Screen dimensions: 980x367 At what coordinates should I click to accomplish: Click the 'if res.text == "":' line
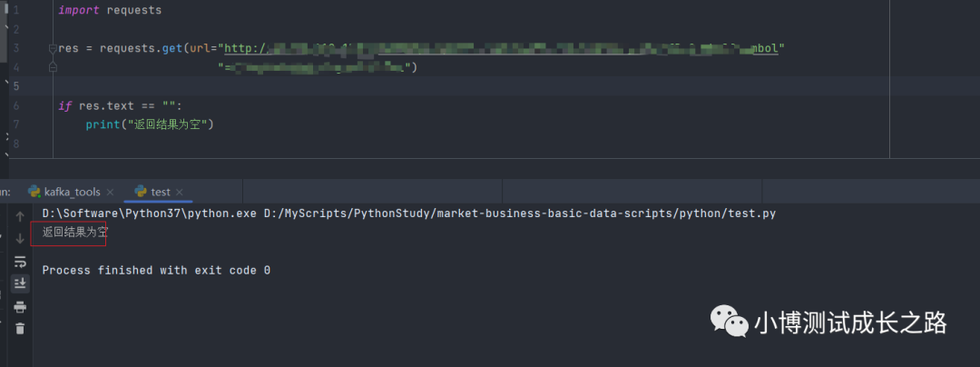(x=120, y=105)
